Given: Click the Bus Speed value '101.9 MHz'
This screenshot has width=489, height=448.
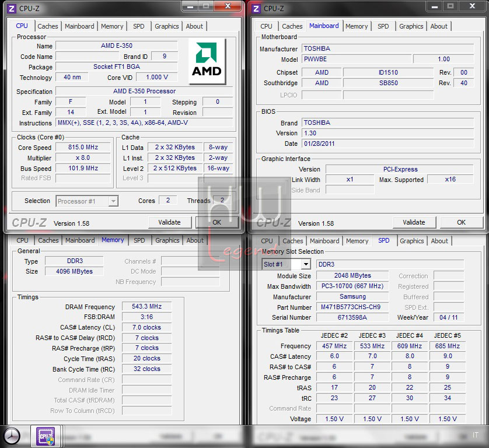Looking at the screenshot, I should [x=83, y=169].
